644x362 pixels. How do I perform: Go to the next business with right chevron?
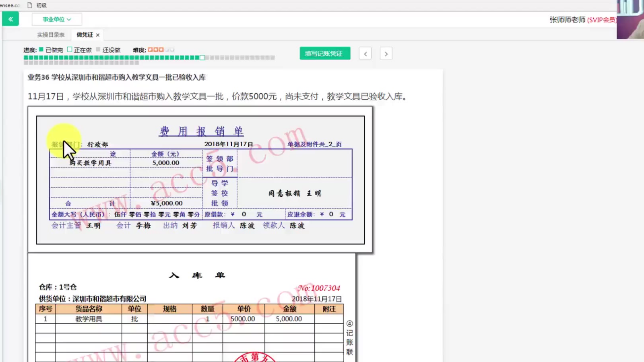(x=386, y=54)
